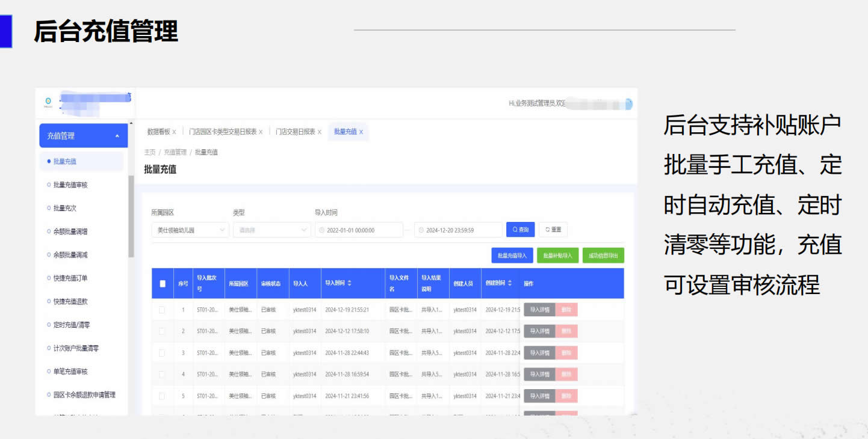This screenshot has width=868, height=439.
Task: Click the sort arrows beside 导入时间 header
Action: click(350, 283)
